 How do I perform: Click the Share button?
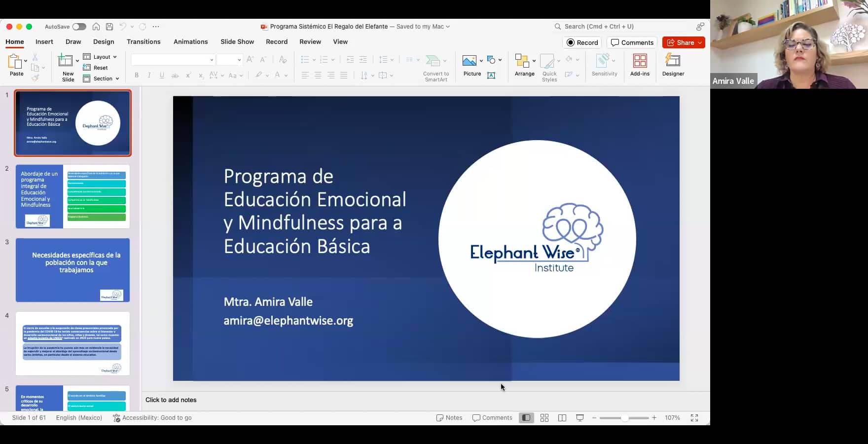[683, 42]
